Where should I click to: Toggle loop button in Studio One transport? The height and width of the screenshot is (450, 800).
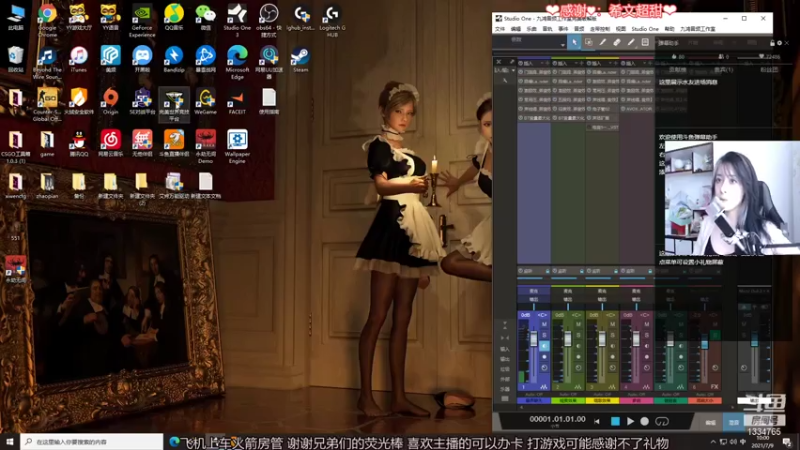pos(662,421)
